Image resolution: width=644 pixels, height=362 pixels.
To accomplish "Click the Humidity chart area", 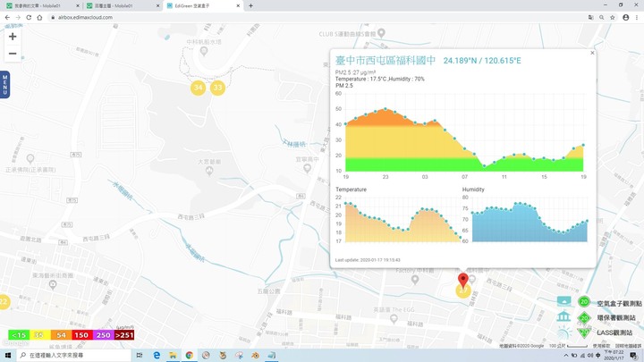I will 530,220.
